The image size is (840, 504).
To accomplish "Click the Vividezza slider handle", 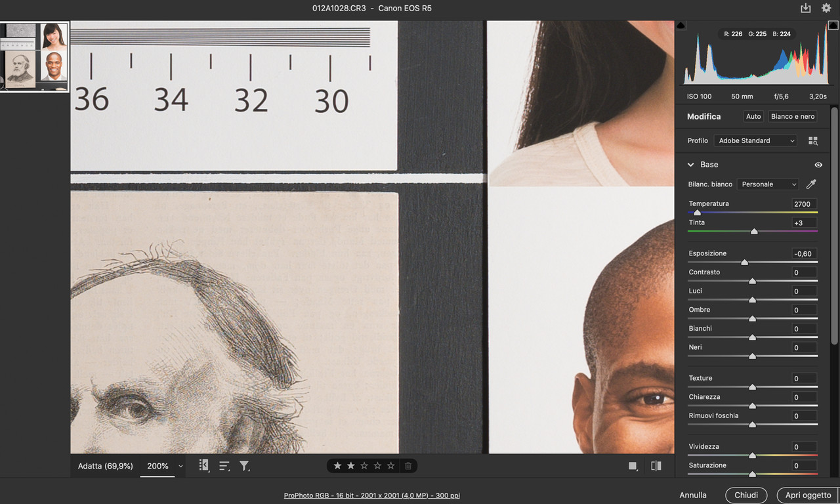I will (753, 455).
